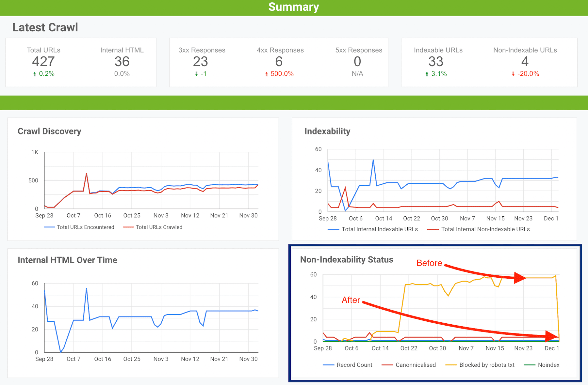Toggle Total Internal Non-Indexable URLs legend item
588x385 pixels.
point(478,229)
